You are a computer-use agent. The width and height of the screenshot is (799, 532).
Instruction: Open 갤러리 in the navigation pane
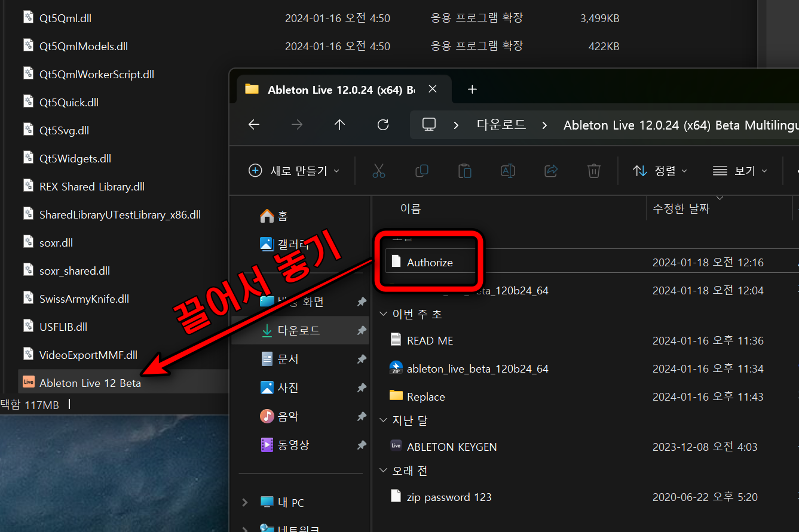[285, 244]
